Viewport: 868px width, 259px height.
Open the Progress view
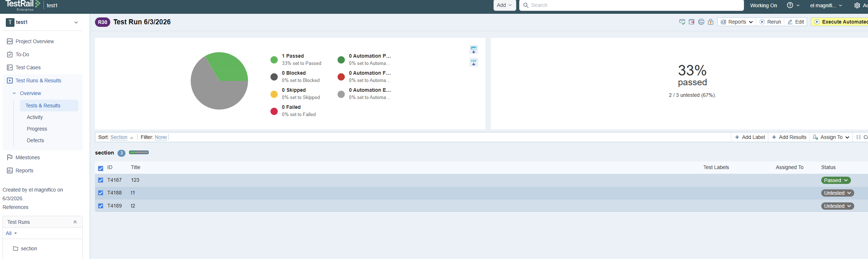[37, 129]
